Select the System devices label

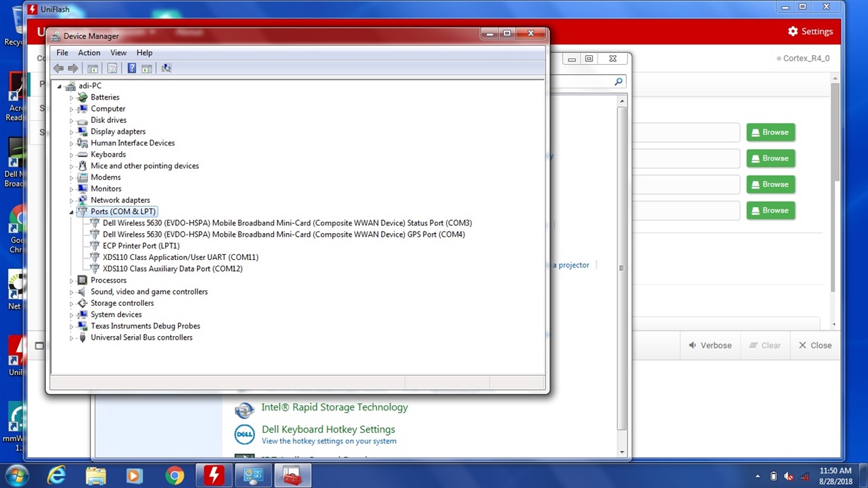pyautogui.click(x=116, y=315)
